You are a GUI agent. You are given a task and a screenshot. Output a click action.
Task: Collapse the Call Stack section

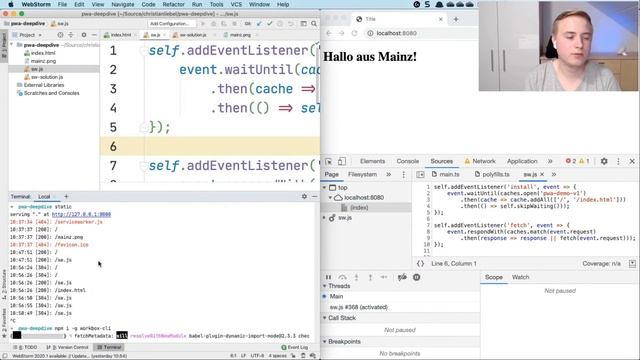(x=325, y=318)
